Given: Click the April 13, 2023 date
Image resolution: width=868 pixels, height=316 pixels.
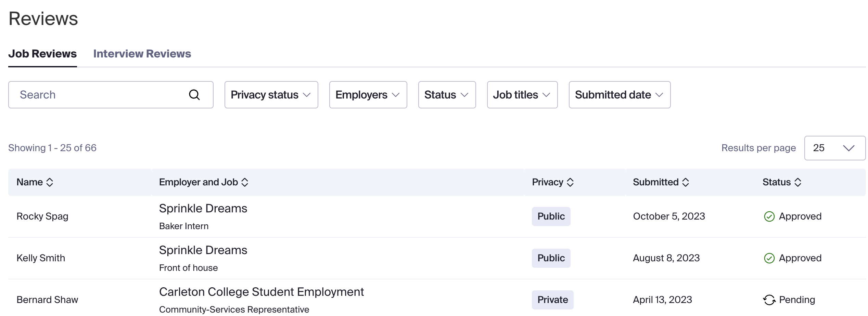Looking at the screenshot, I should click(662, 300).
